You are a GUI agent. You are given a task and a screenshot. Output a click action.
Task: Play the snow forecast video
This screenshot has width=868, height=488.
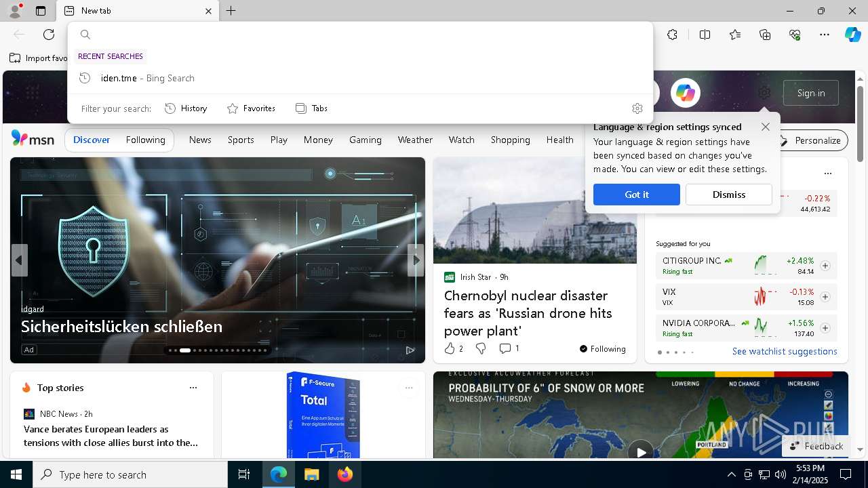(640, 451)
